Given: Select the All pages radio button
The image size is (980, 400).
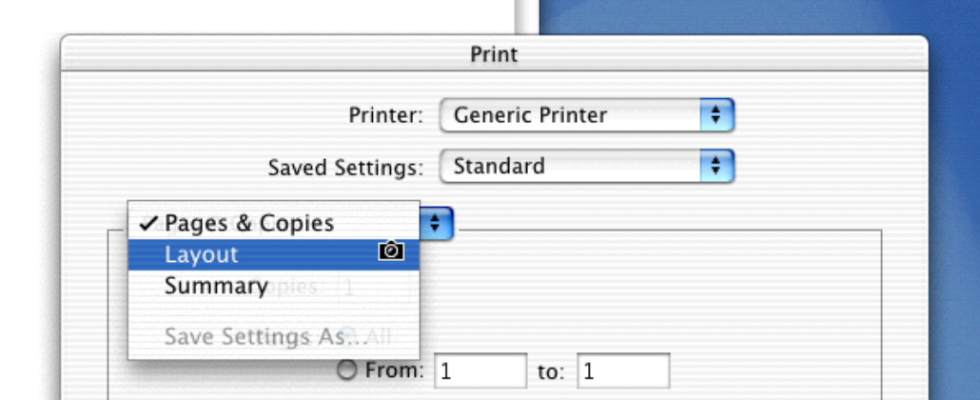Looking at the screenshot, I should click(x=349, y=335).
